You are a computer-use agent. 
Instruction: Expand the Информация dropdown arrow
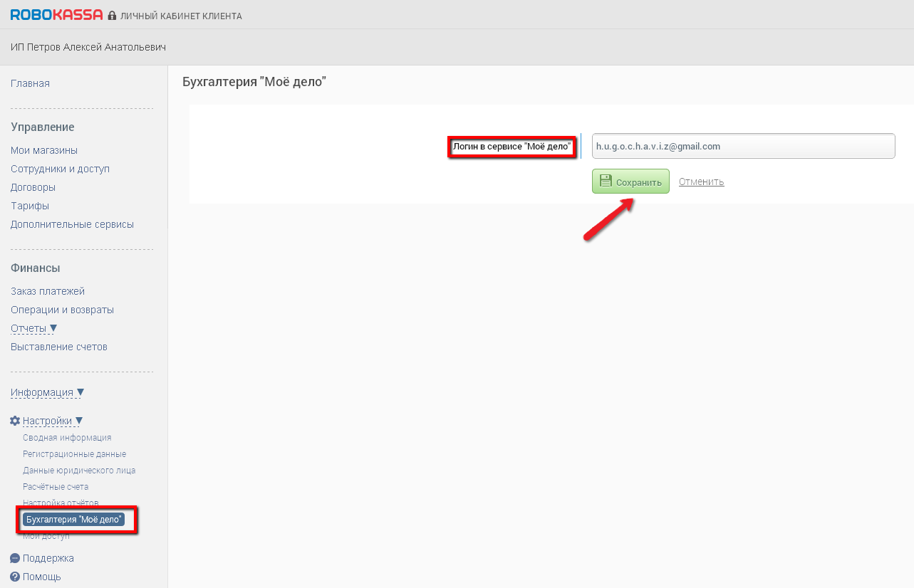[x=81, y=392]
